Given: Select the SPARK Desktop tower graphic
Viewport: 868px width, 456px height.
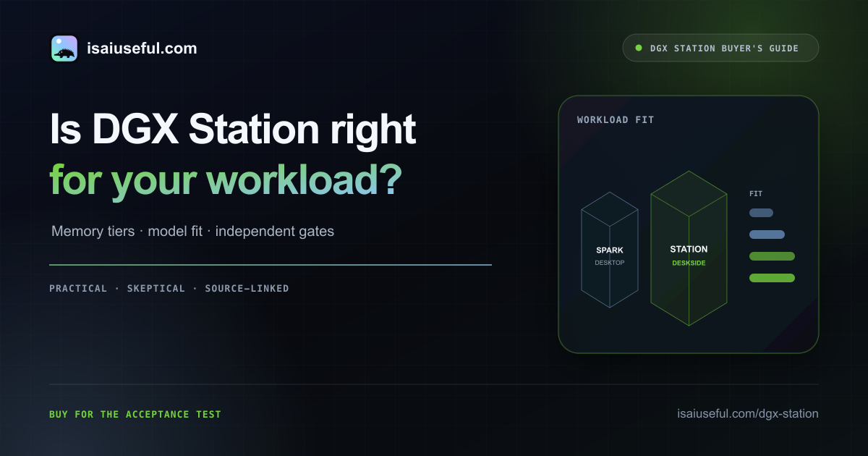Looking at the screenshot, I should tap(610, 250).
